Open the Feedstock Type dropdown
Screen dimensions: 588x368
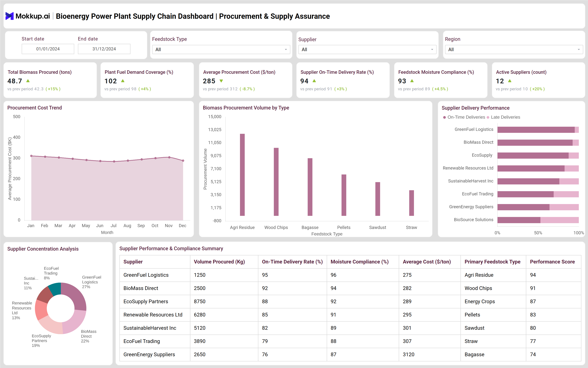pos(221,49)
